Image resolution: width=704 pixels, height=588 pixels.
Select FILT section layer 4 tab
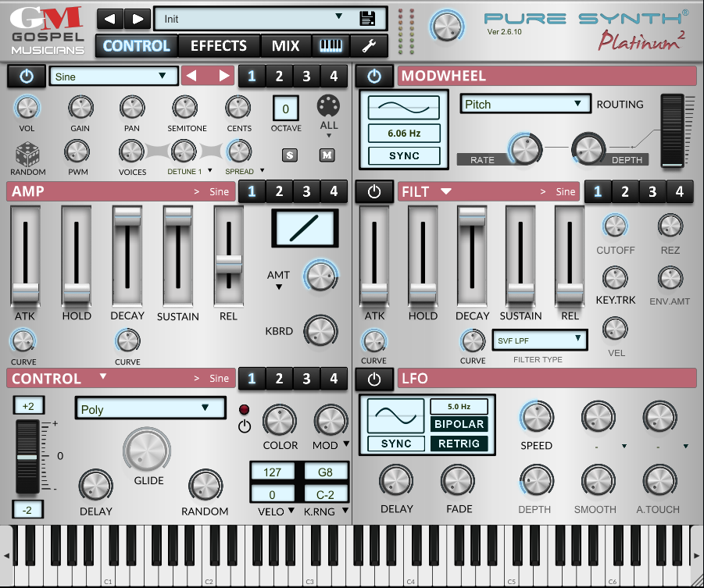[679, 191]
